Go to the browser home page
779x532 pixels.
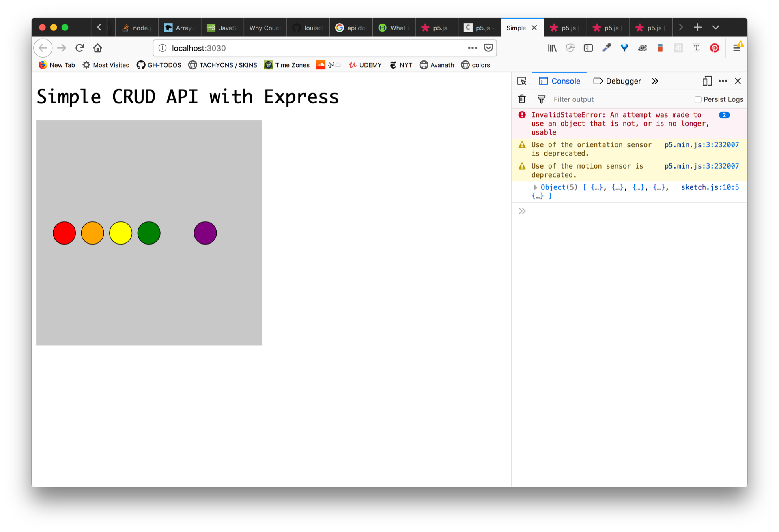pyautogui.click(x=97, y=48)
